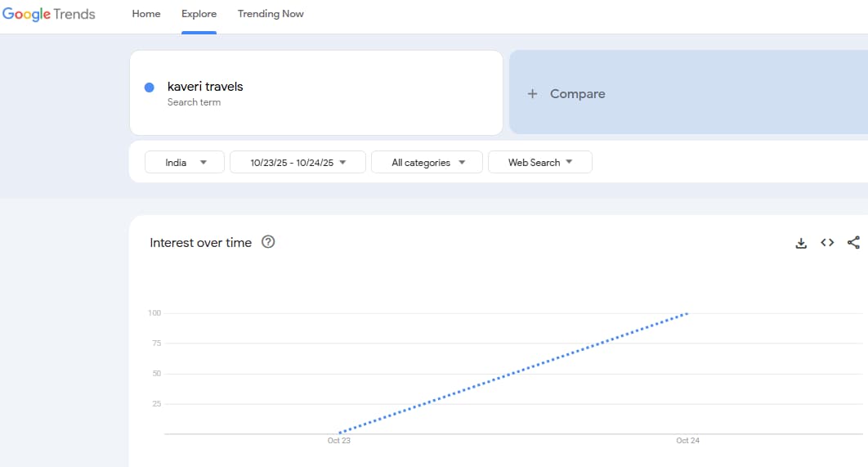This screenshot has width=868, height=467.
Task: Open the Trending Now tab
Action: 271,14
